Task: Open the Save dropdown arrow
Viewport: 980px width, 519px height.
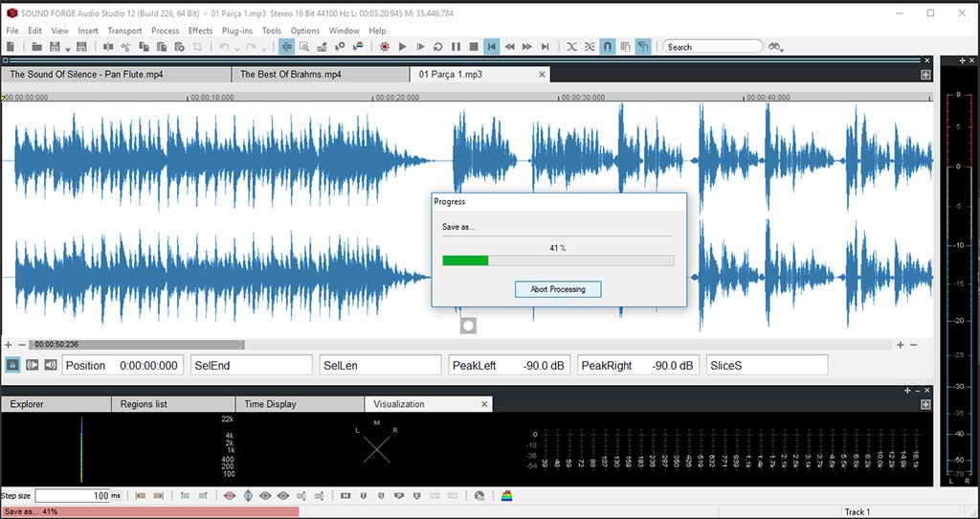Action: [x=67, y=48]
